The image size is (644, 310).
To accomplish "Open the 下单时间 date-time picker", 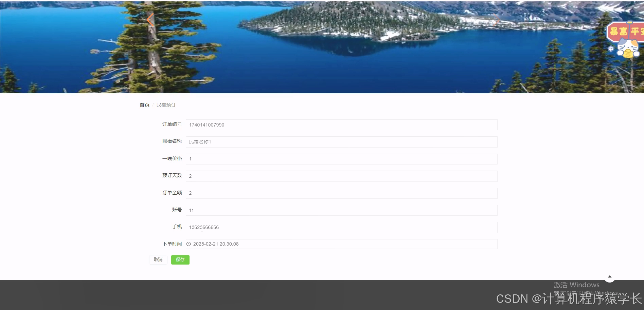I will 341,244.
